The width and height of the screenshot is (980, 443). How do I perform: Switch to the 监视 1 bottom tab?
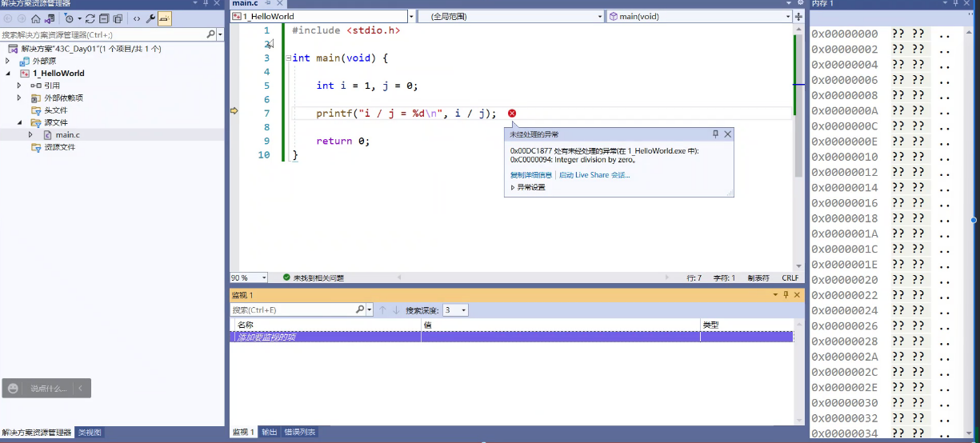point(243,432)
